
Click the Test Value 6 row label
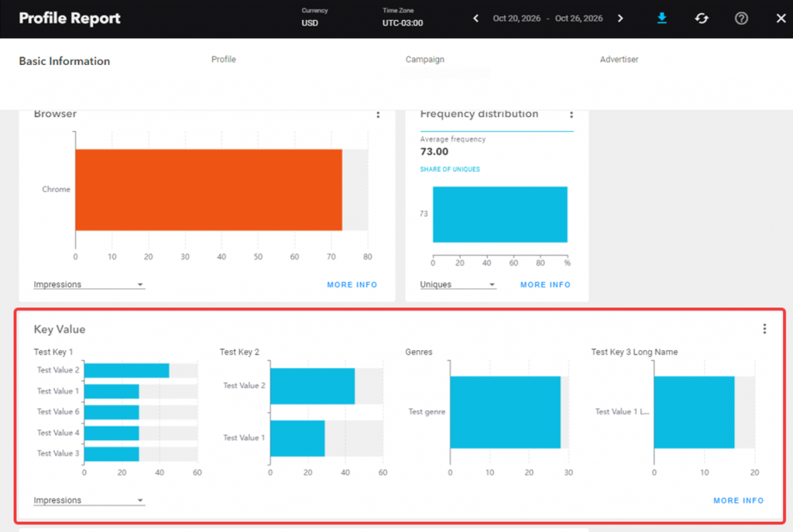[57, 412]
